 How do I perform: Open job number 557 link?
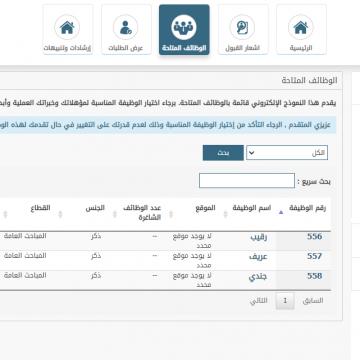point(314,256)
